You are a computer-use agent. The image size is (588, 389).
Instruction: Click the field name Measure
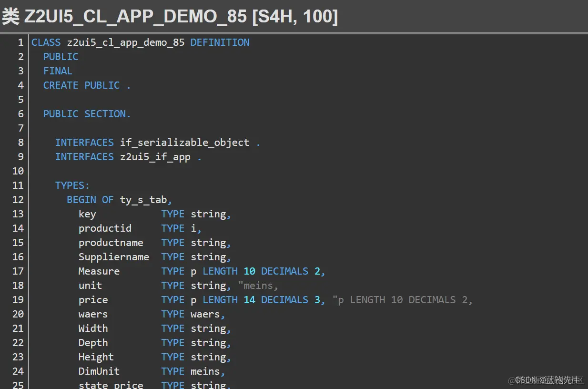99,271
